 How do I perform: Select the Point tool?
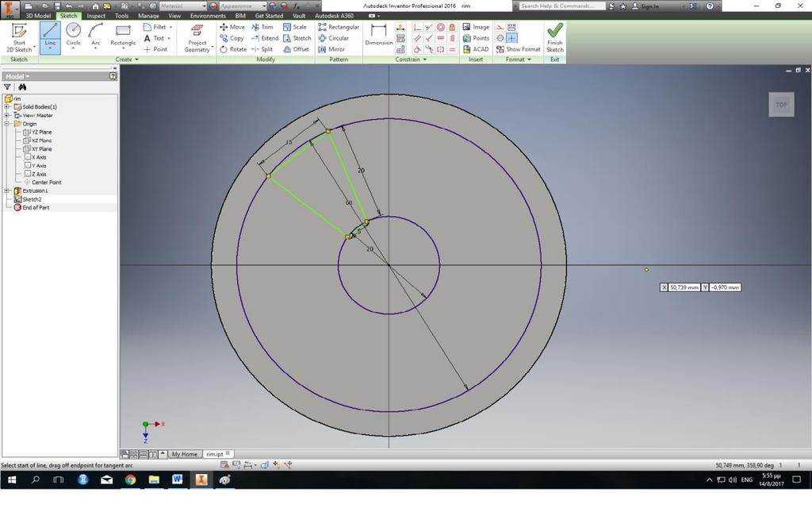pyautogui.click(x=155, y=49)
